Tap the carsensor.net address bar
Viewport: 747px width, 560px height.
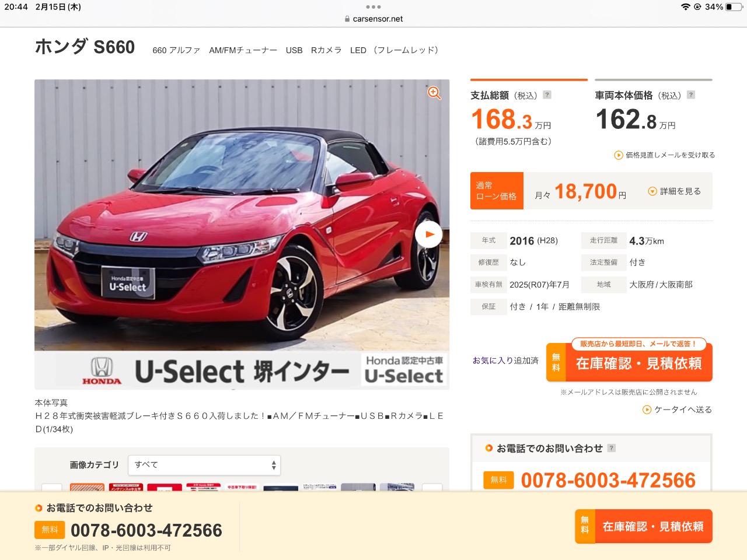373,19
